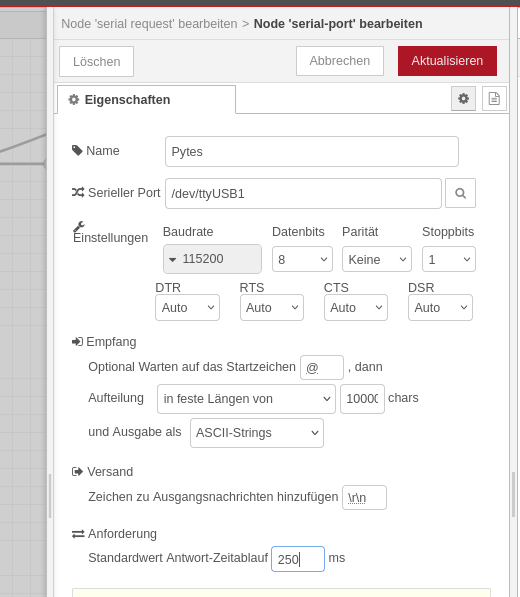The height and width of the screenshot is (597, 520).
Task: Open the Aufteilung split mode dropdown
Action: click(x=246, y=399)
